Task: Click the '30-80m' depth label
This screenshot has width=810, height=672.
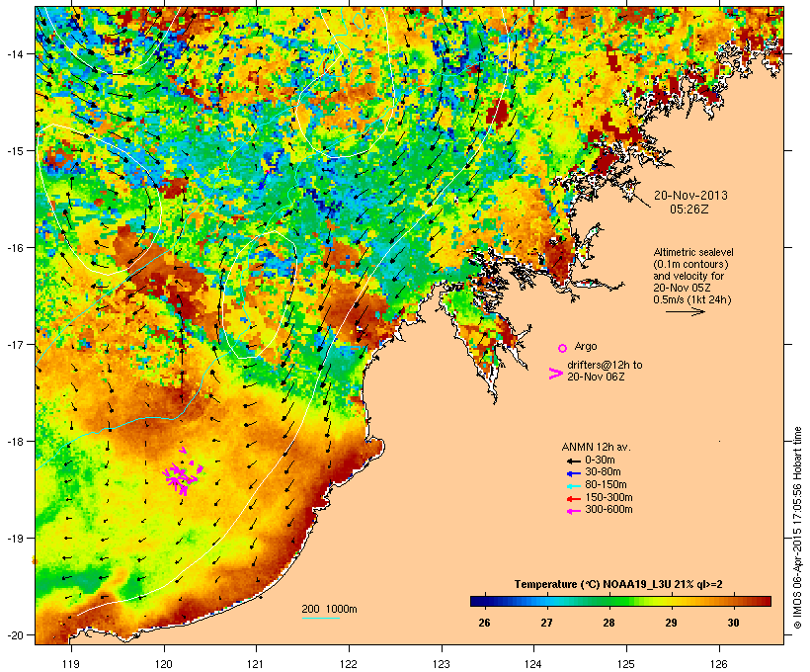Action: click(603, 472)
